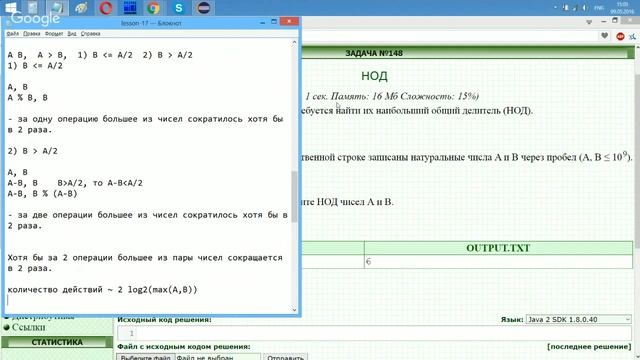Click the volume icon in system tray
Screen dimensions: 640x360
[x=584, y=8]
